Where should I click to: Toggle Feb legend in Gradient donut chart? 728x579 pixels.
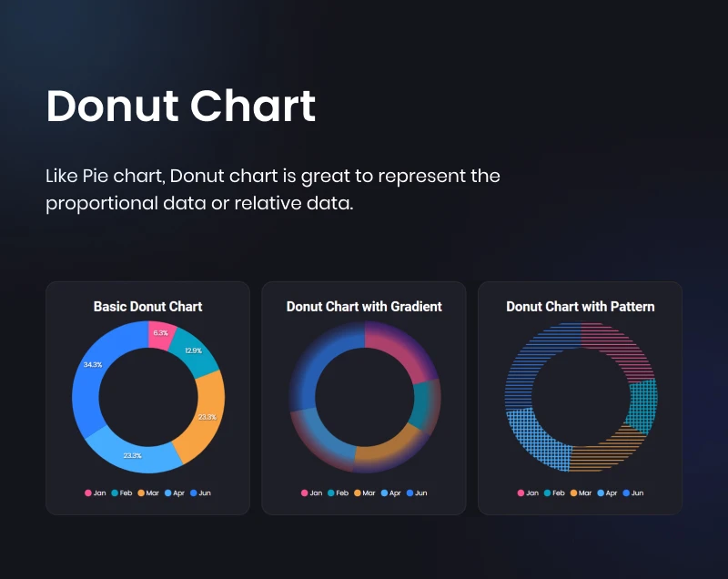338,493
